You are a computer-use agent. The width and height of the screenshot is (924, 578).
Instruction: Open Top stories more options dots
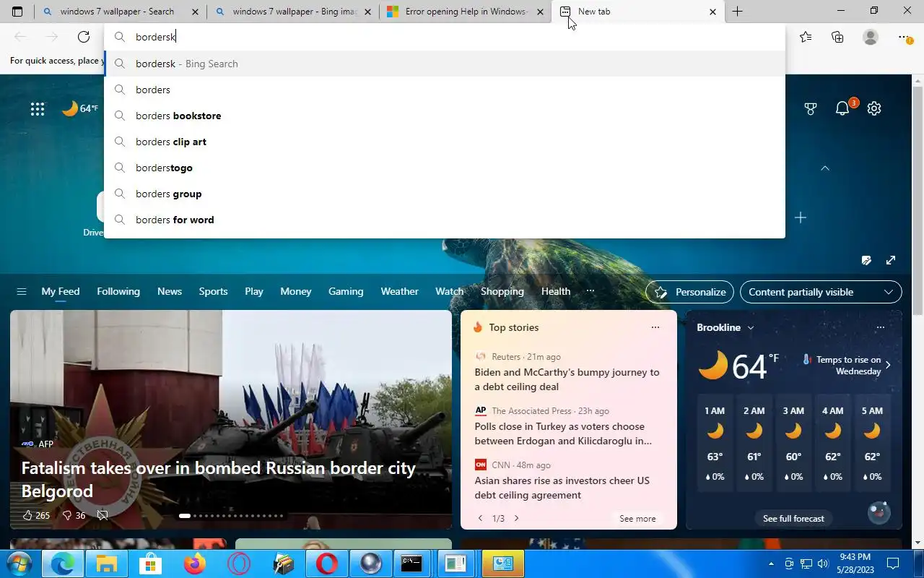point(655,327)
